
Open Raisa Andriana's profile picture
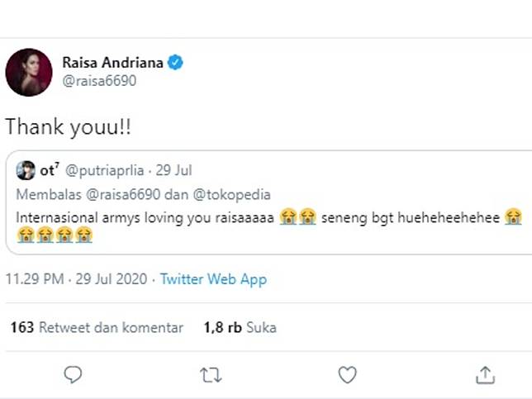click(29, 71)
